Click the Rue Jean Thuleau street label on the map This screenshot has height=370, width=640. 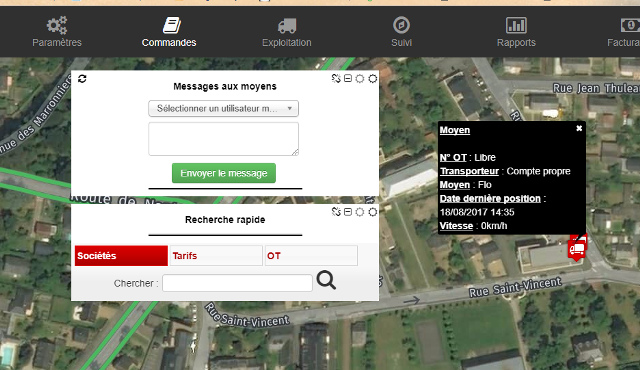pos(596,88)
